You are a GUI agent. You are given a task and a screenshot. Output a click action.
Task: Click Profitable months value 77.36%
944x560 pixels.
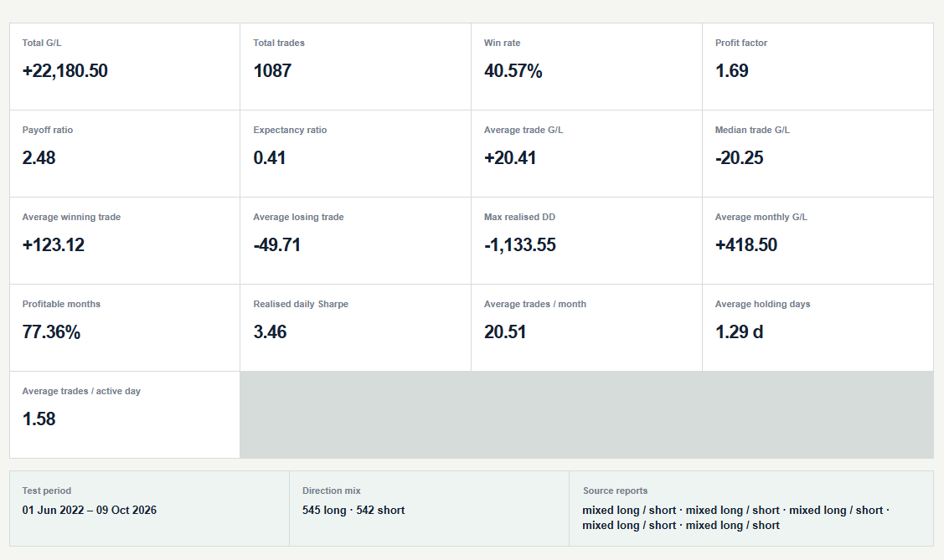tap(51, 332)
